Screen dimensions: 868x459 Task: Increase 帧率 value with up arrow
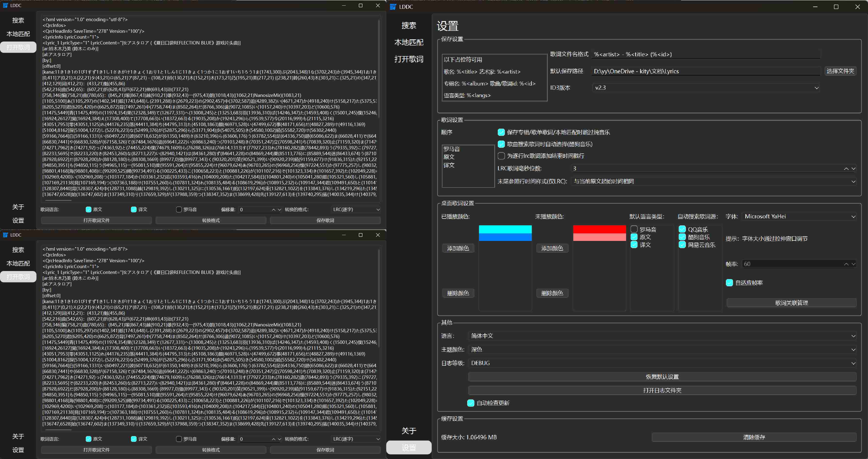846,264
